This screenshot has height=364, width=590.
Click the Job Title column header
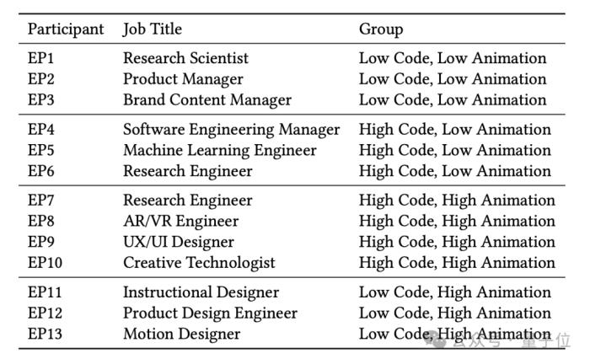(153, 29)
